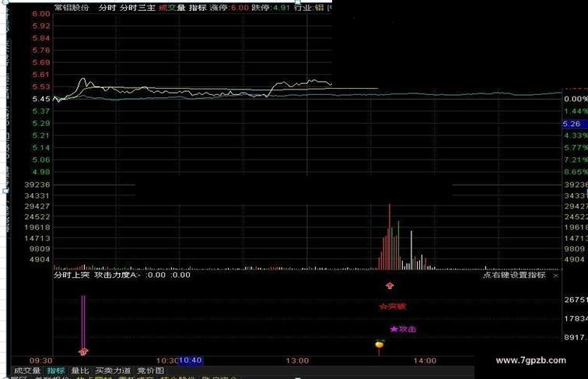Click the highlighted 10:40 time marker
This screenshot has width=588, height=379.
point(191,360)
